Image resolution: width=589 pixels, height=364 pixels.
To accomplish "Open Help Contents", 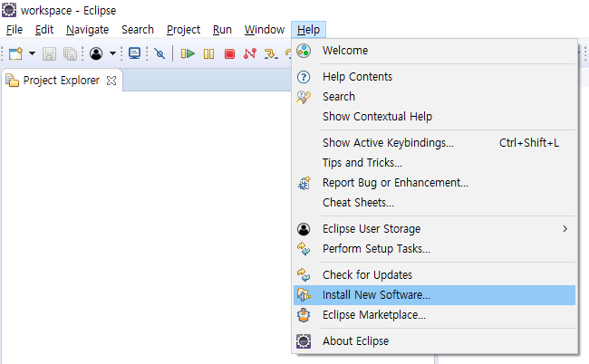I will (x=434, y=77).
